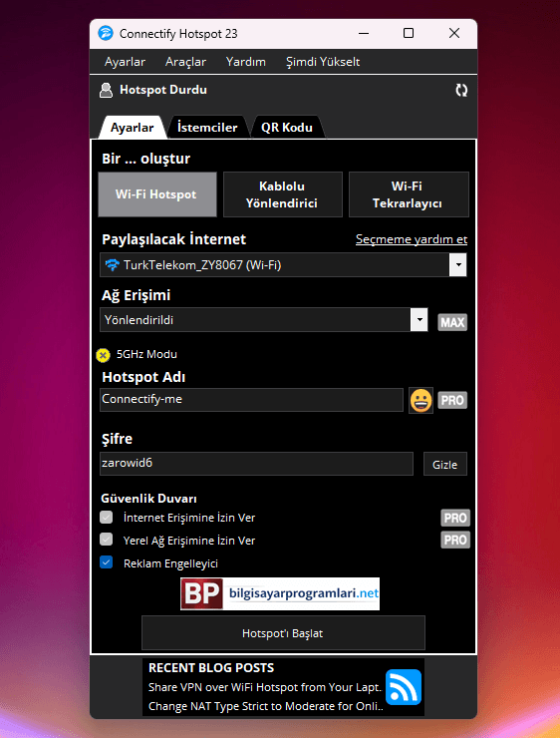Image resolution: width=560 pixels, height=738 pixels.
Task: Open the Yardım menu
Action: [x=246, y=62]
